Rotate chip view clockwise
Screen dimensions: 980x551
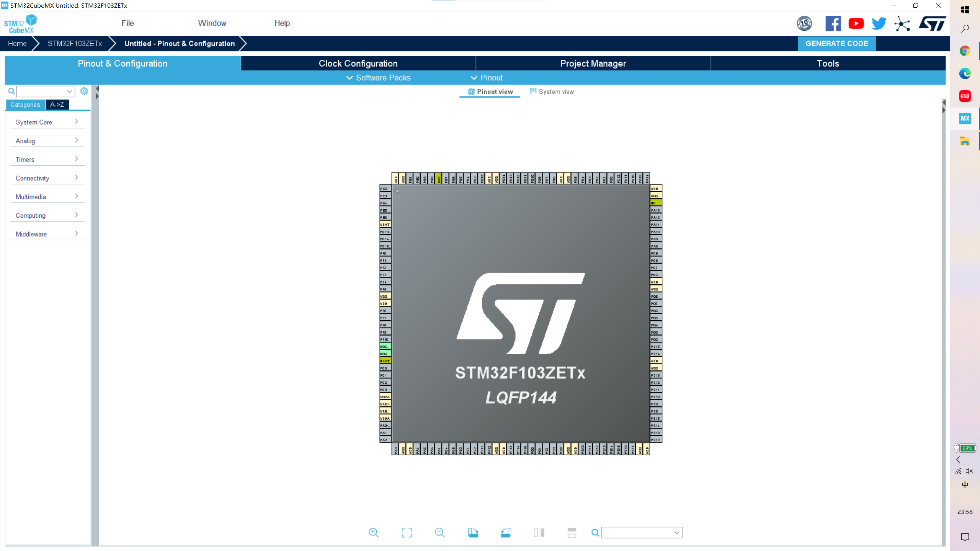click(473, 532)
